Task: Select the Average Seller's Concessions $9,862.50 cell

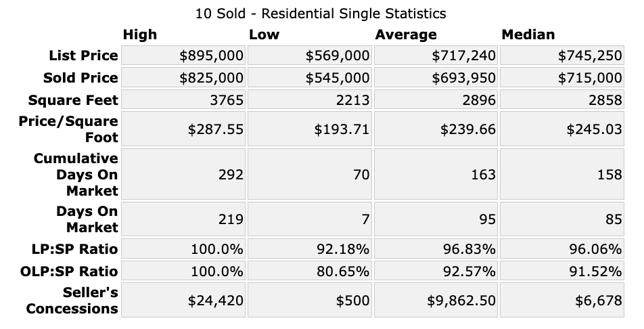Action: (x=436, y=301)
